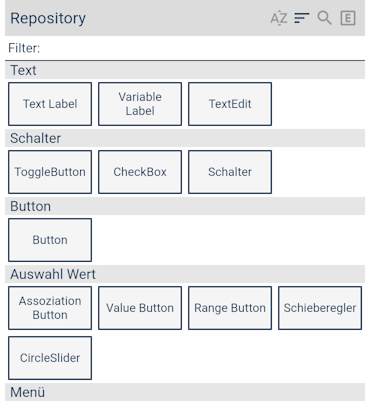Select the Variable Label widget

tap(140, 104)
